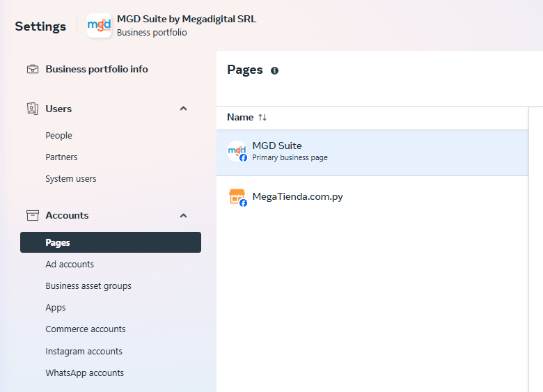Go to WhatsApp accounts

click(85, 373)
